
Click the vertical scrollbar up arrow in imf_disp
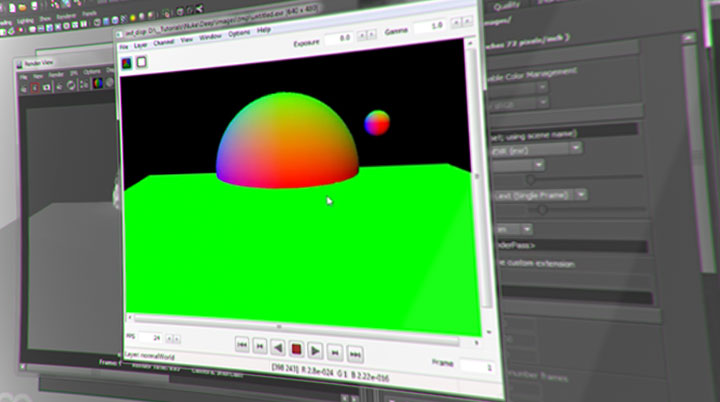[x=470, y=43]
